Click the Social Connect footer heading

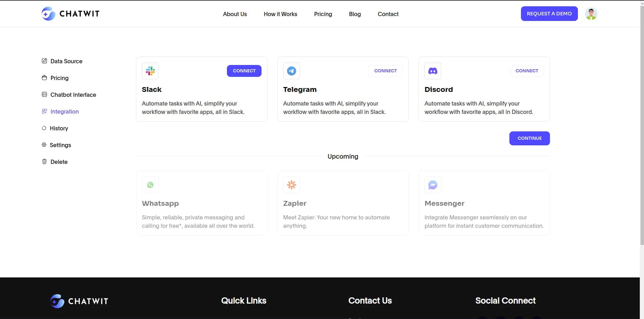click(x=505, y=300)
